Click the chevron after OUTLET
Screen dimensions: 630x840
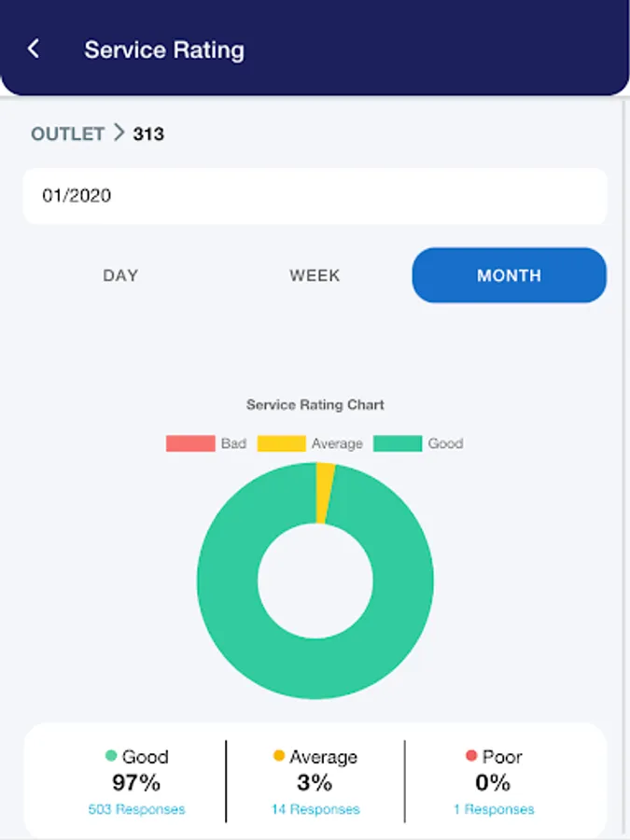pyautogui.click(x=119, y=133)
